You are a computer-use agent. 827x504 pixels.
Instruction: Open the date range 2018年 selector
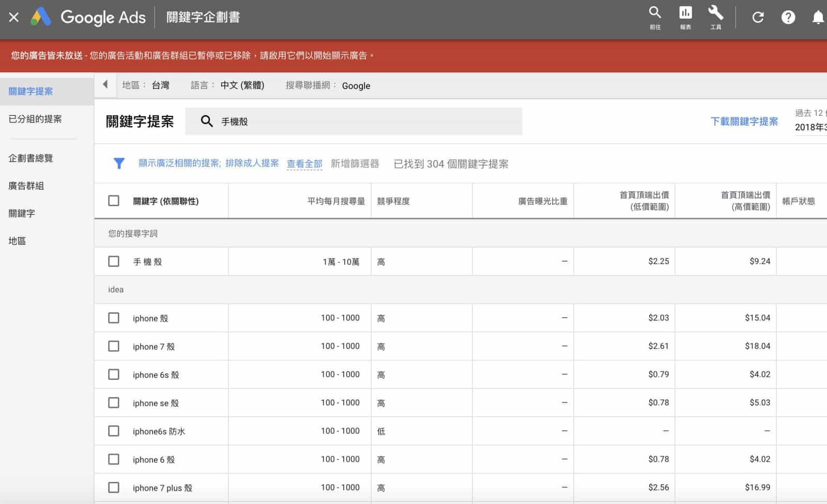pos(810,127)
